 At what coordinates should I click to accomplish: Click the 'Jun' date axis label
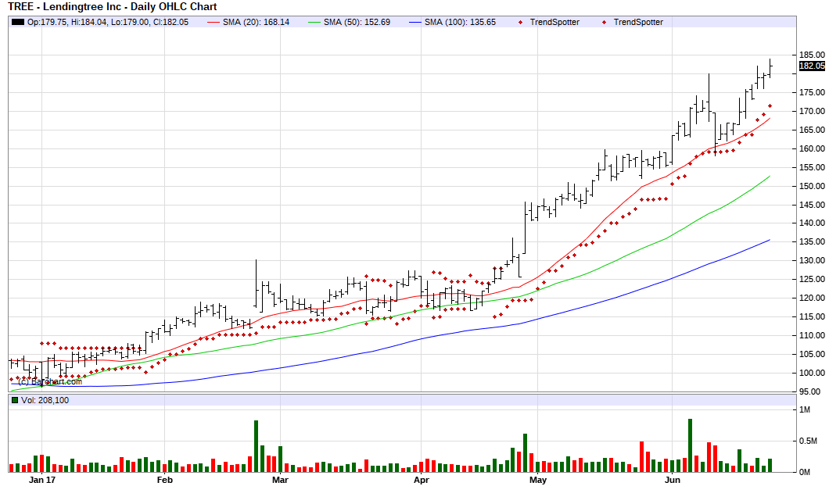coord(672,480)
